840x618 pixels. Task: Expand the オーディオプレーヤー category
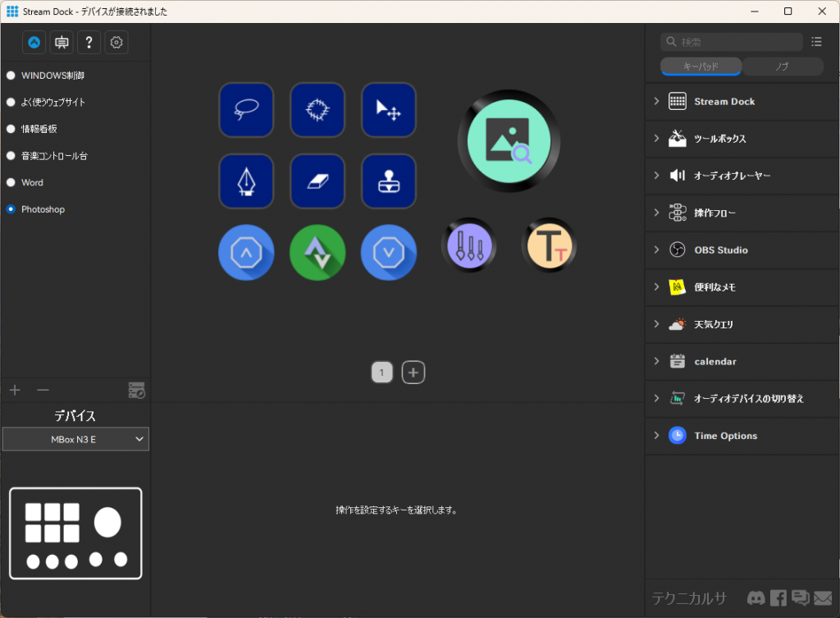(742, 176)
